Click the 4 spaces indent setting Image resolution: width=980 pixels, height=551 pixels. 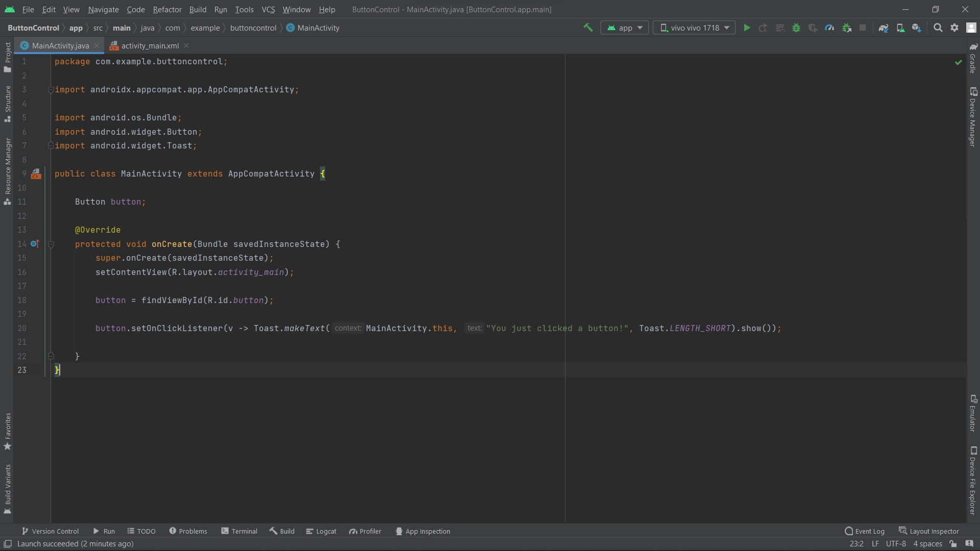click(927, 544)
